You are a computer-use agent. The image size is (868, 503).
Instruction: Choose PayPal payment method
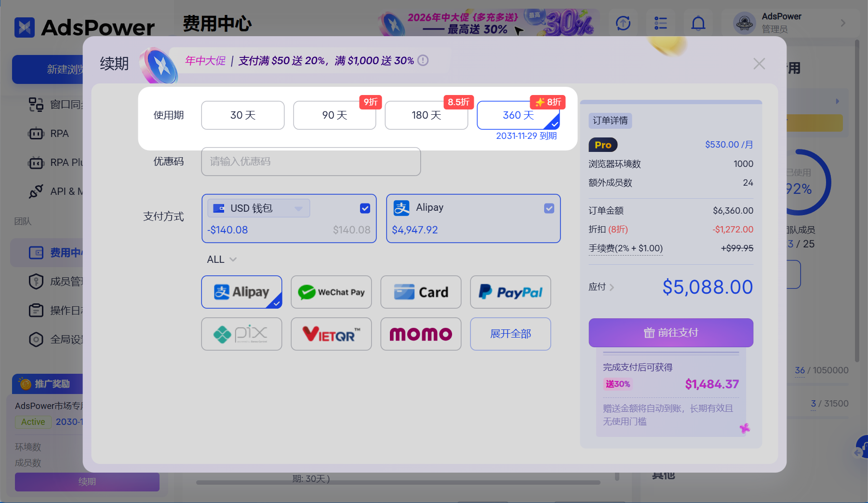coord(510,292)
